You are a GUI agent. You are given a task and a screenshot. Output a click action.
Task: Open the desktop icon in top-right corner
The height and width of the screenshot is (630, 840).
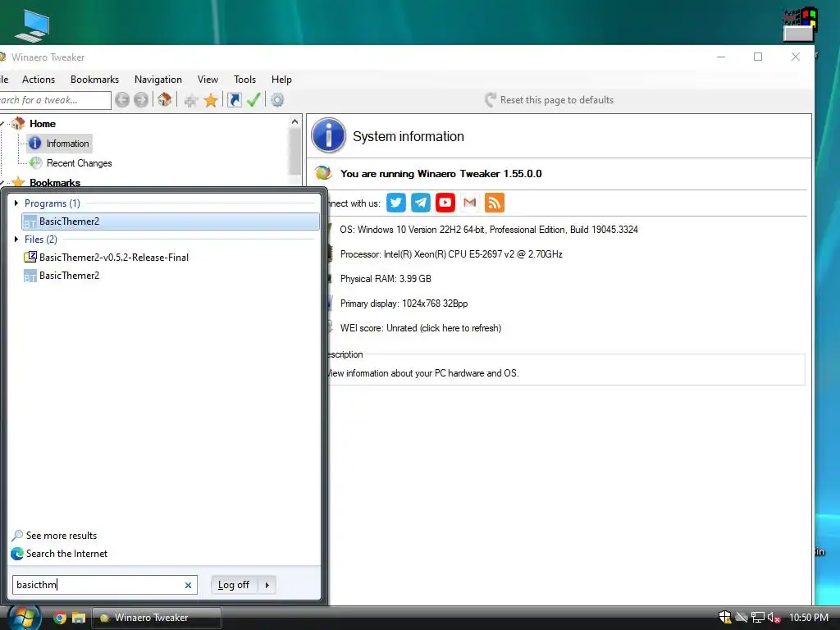pyautogui.click(x=799, y=25)
